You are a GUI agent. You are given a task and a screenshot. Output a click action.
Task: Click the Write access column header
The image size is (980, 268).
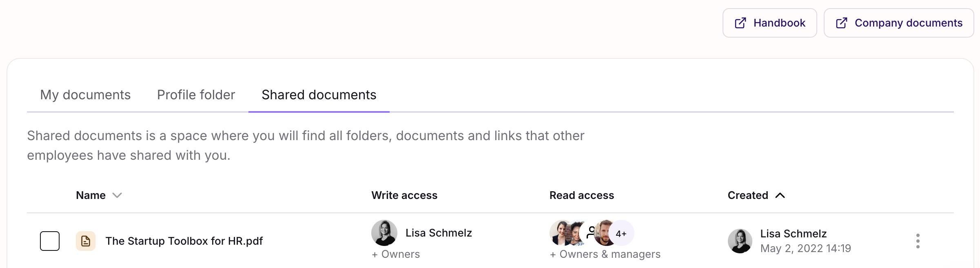[404, 195]
